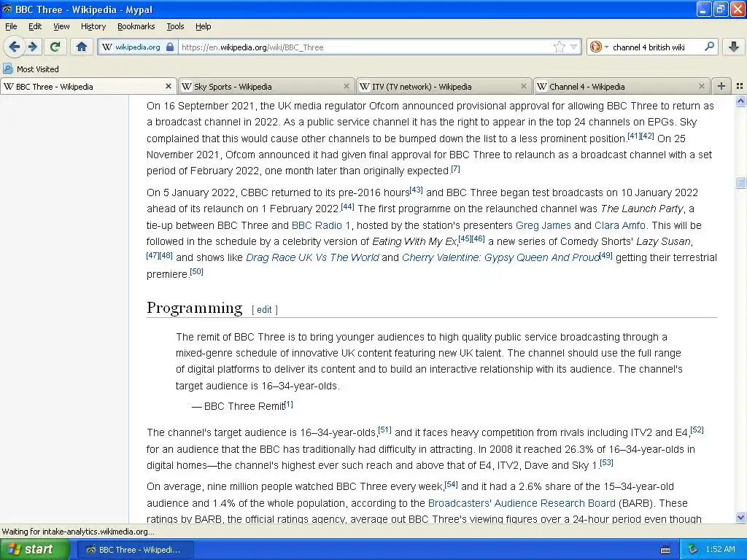The image size is (747, 560).
Task: Jump to citation [7]
Action: tap(455, 168)
